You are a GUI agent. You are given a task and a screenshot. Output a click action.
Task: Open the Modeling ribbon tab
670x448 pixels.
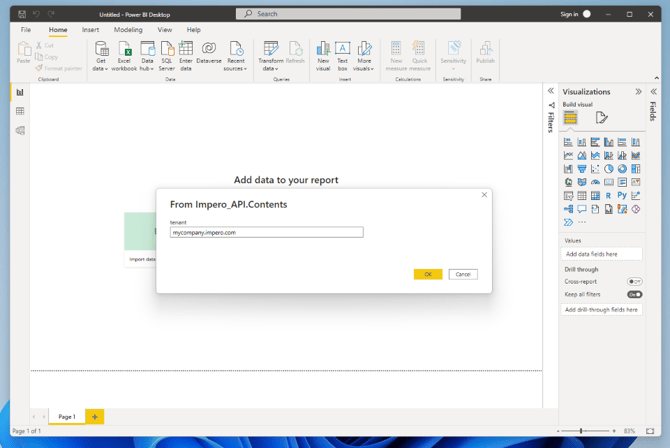[x=128, y=30]
